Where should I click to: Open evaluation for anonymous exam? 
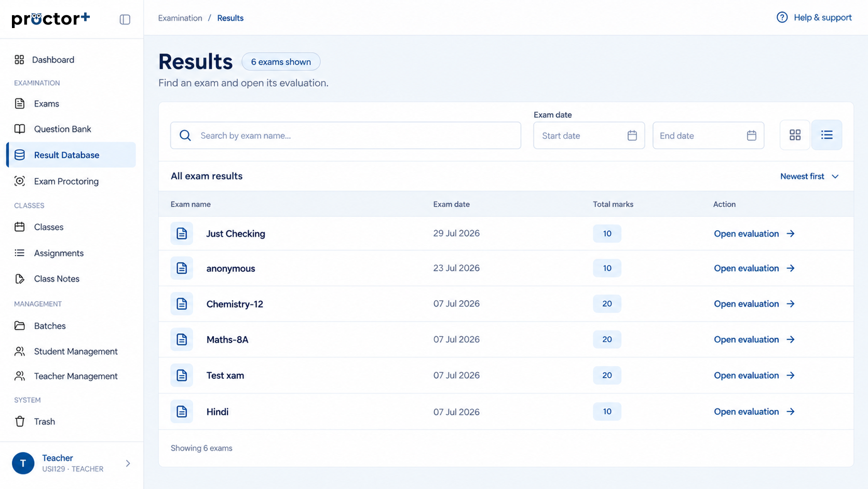coord(754,268)
